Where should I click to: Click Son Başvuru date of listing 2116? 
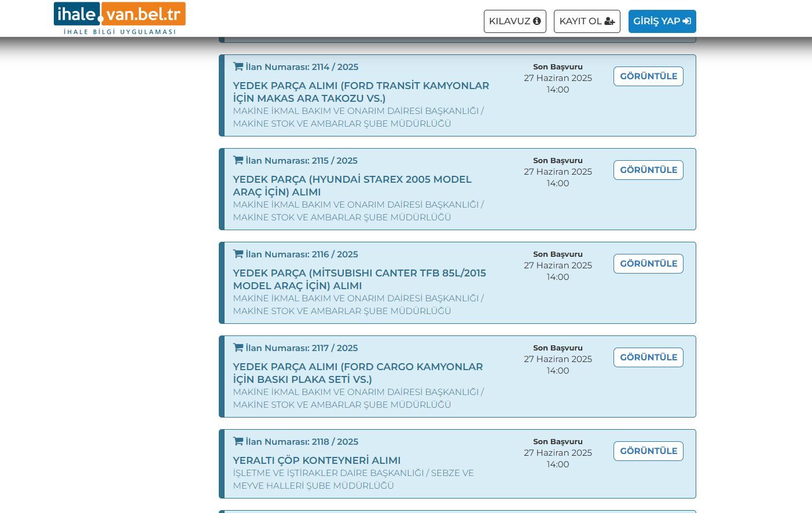pyautogui.click(x=558, y=271)
